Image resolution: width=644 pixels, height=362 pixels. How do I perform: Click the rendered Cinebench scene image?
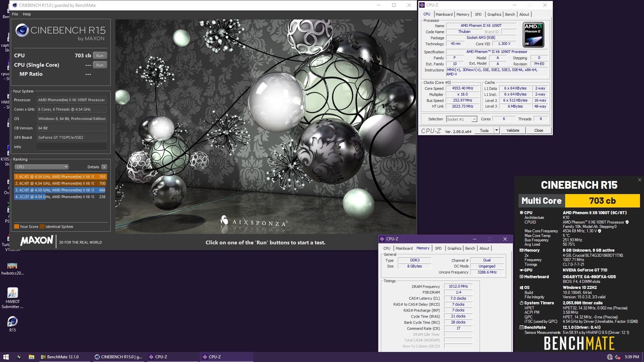(x=266, y=126)
